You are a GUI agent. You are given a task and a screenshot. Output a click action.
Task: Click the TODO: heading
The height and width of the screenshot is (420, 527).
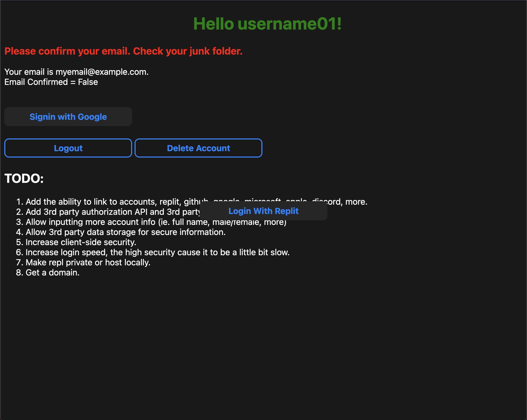pos(24,179)
